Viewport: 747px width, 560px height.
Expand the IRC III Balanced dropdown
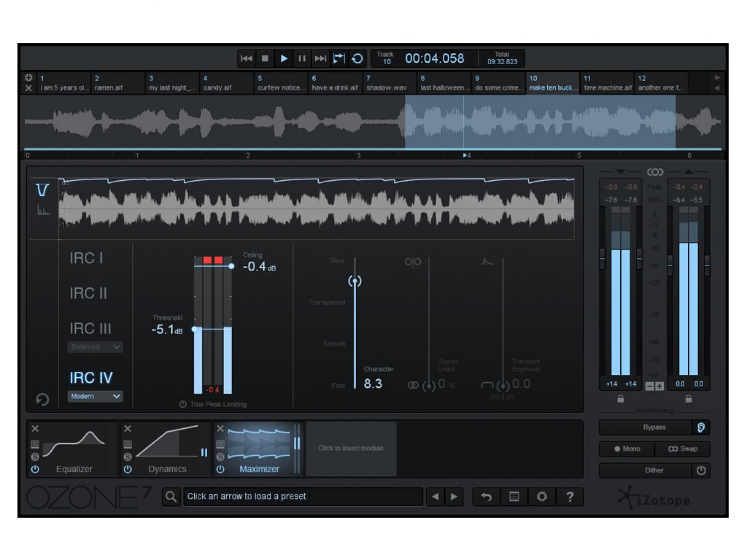(x=95, y=347)
